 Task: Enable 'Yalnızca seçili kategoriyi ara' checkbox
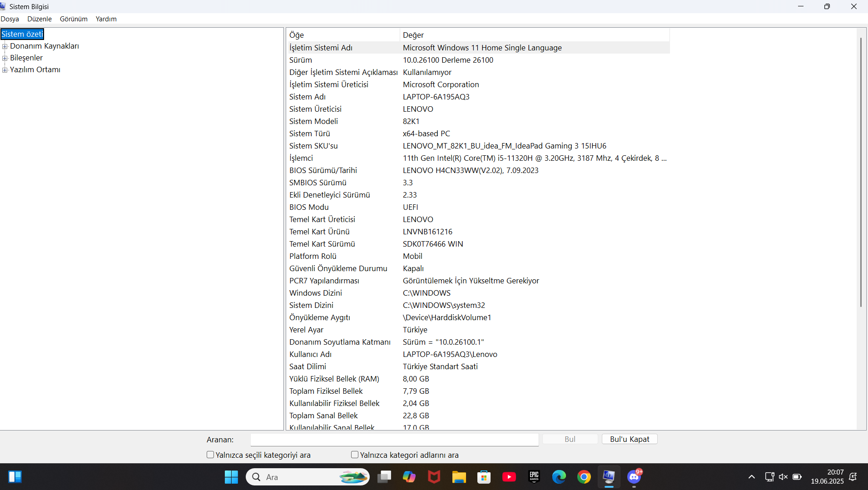[x=210, y=455]
